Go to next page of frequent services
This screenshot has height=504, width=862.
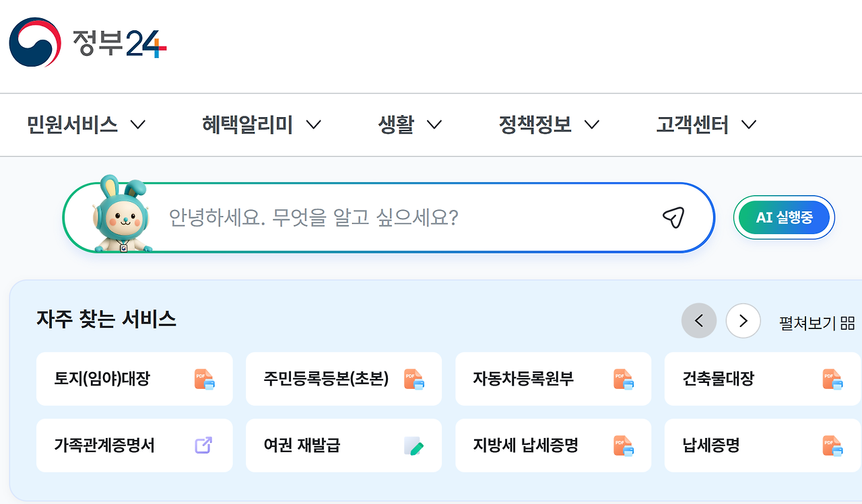pyautogui.click(x=743, y=321)
